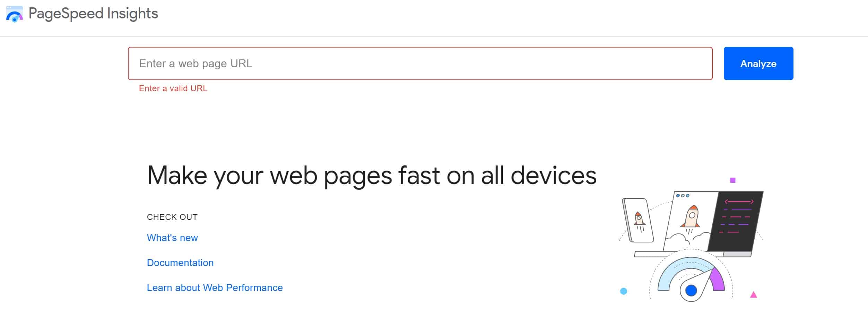The image size is (868, 333).
Task: Open the Documentation link
Action: point(180,263)
